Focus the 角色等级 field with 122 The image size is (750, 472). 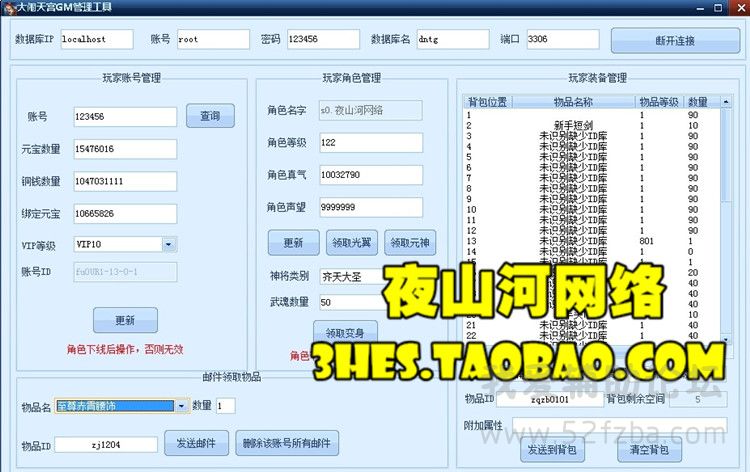point(371,143)
